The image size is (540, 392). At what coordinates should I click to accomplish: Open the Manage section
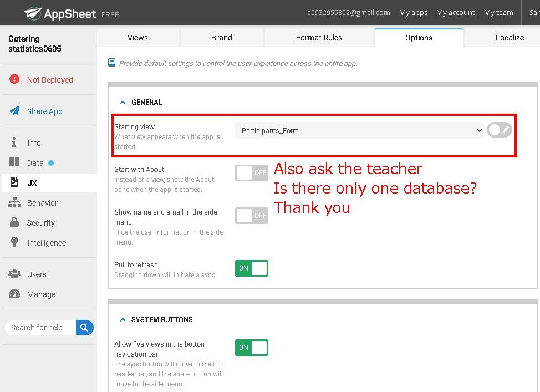[x=42, y=294]
